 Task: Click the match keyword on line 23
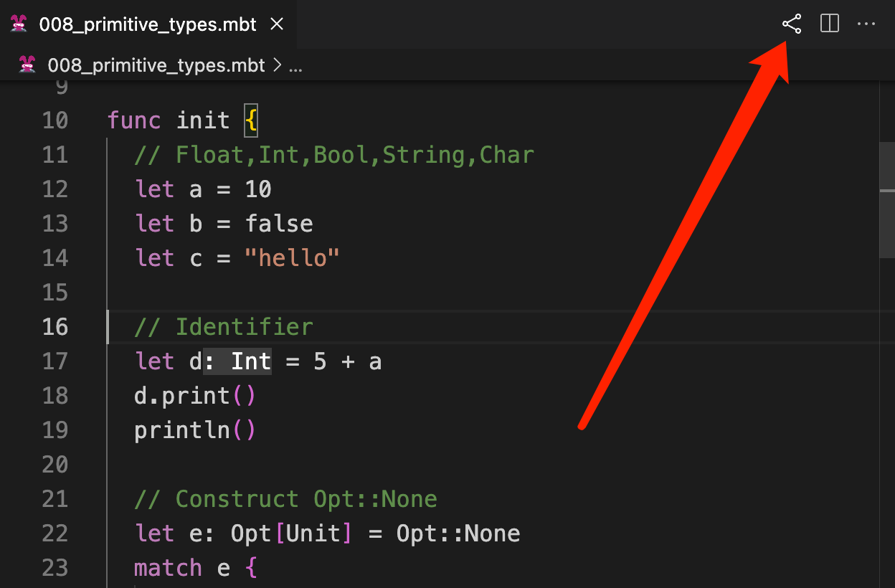click(x=168, y=568)
